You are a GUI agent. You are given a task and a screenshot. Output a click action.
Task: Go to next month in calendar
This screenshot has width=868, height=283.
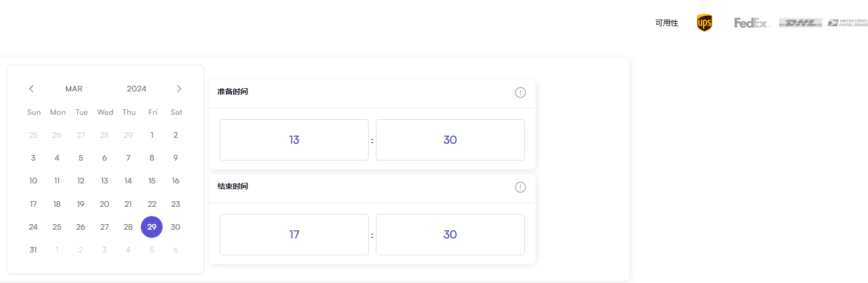[179, 89]
